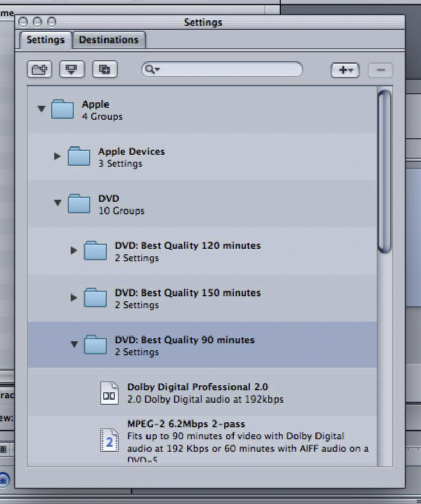Screen dimensions: 421x504
Task: Switch to the Destinations tab
Action: (109, 40)
